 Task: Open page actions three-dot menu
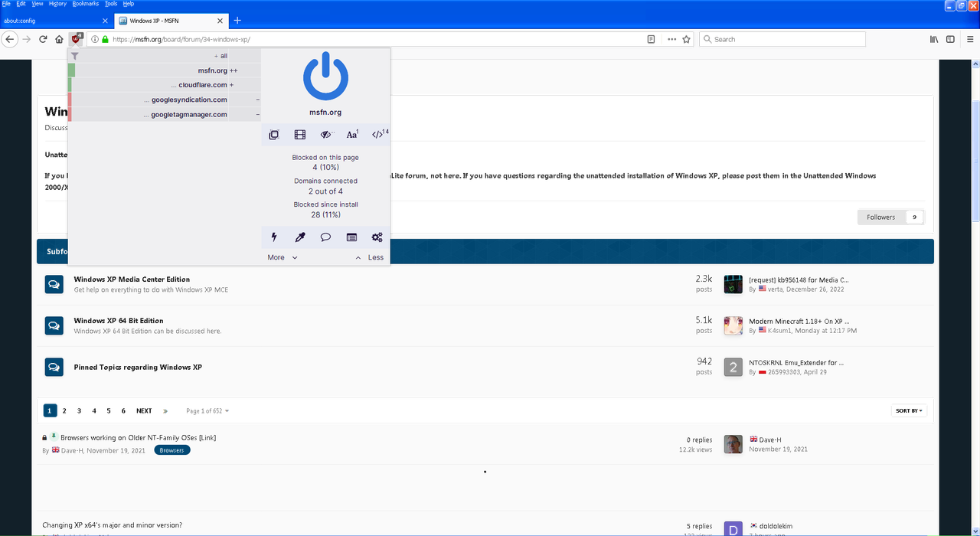point(671,39)
